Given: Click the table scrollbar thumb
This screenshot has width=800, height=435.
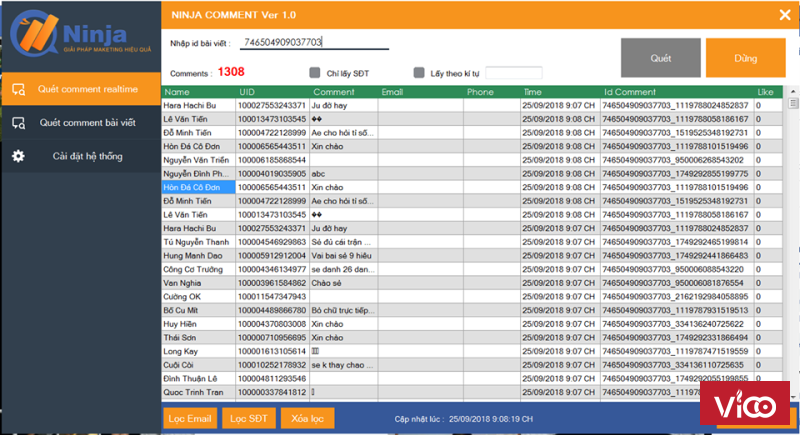Looking at the screenshot, I should (x=793, y=103).
